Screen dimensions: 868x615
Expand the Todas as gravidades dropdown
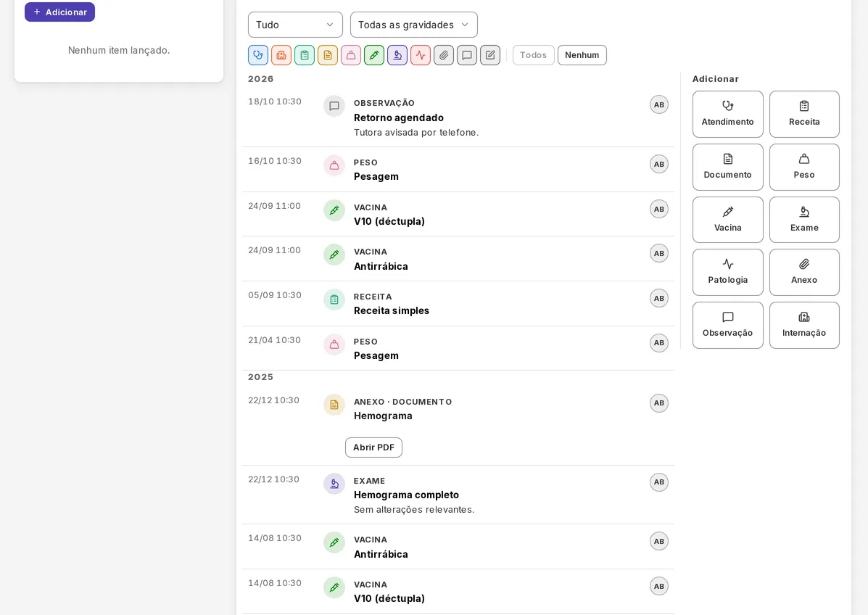click(414, 25)
